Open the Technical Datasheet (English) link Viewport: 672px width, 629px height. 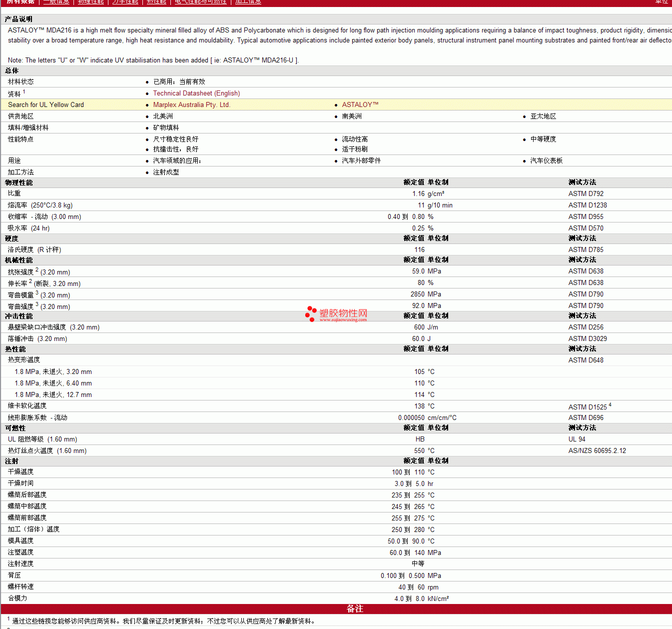point(196,93)
